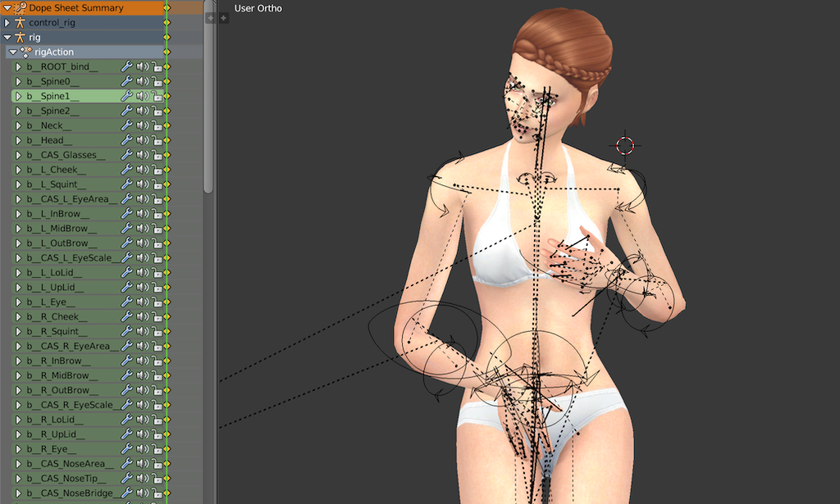Click the Dope Sheet Summary icon
Screen dimensions: 840x504
pyautogui.click(x=20, y=7)
